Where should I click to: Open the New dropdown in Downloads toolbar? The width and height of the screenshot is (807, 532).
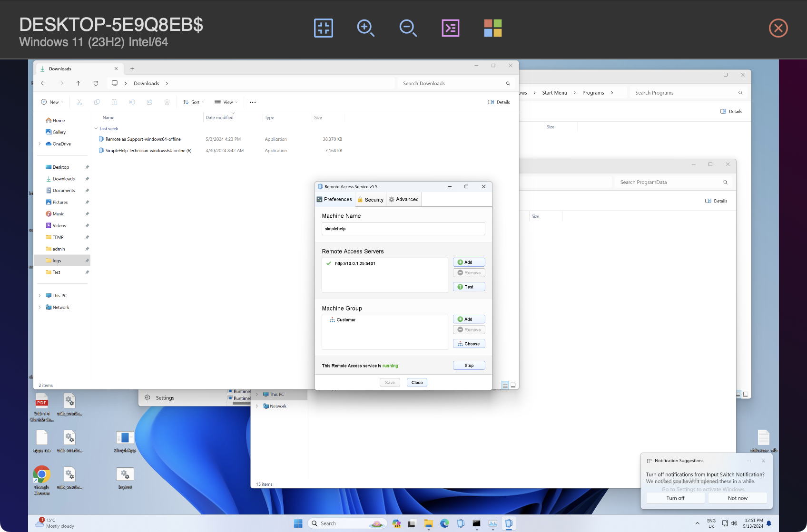(52, 102)
